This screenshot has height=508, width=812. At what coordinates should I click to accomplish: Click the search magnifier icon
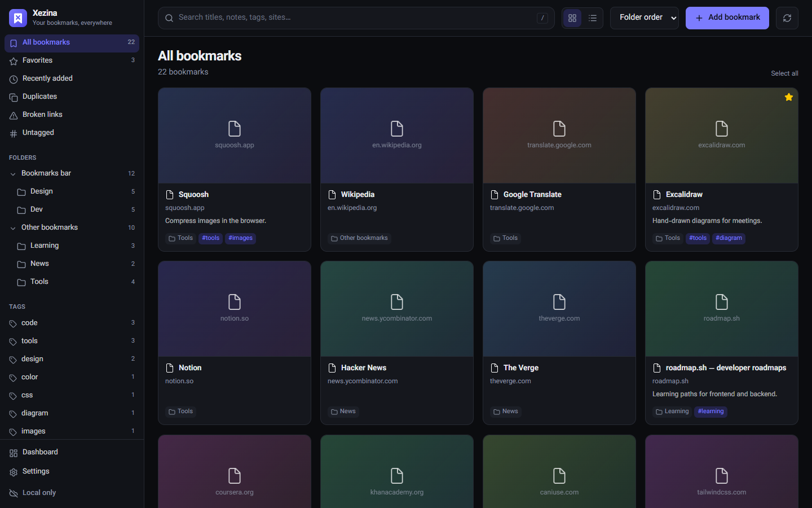tap(169, 18)
